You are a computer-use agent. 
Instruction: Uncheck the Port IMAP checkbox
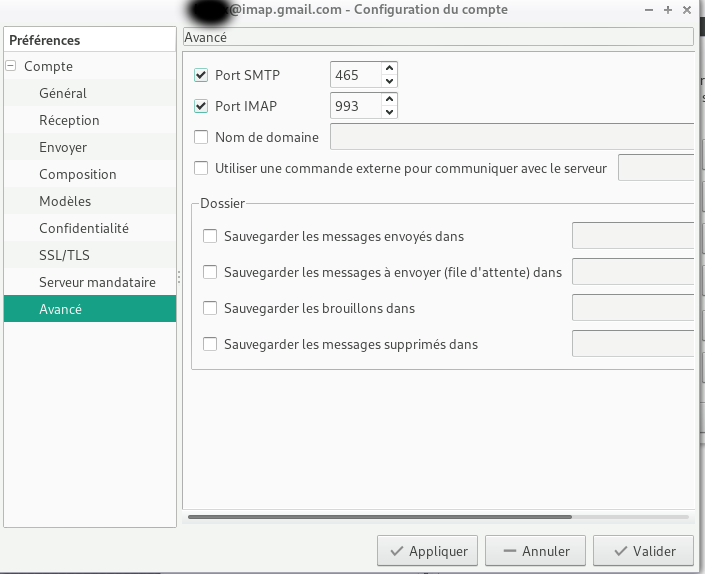[201, 106]
